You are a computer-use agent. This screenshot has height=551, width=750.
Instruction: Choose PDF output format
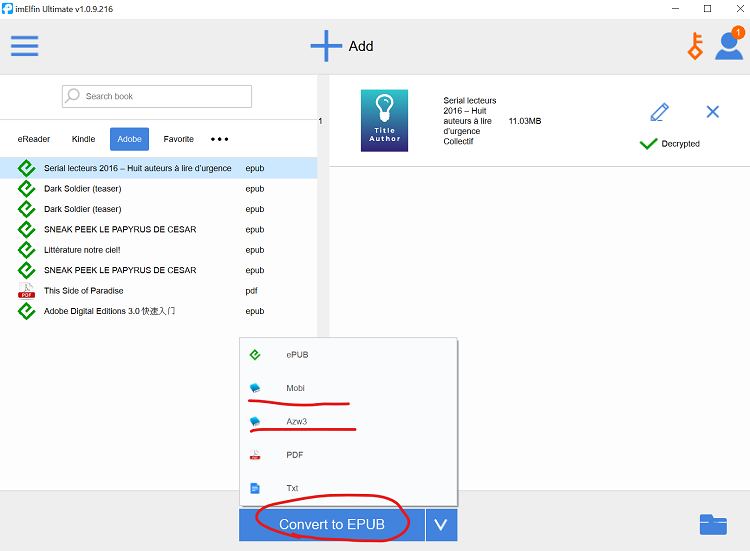[x=348, y=455]
